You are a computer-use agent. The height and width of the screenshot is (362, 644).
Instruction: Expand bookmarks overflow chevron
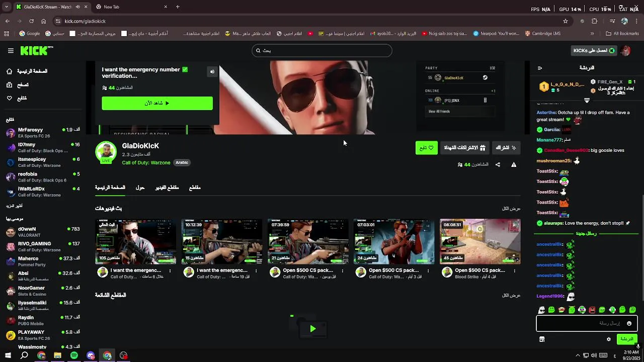[592, 34]
